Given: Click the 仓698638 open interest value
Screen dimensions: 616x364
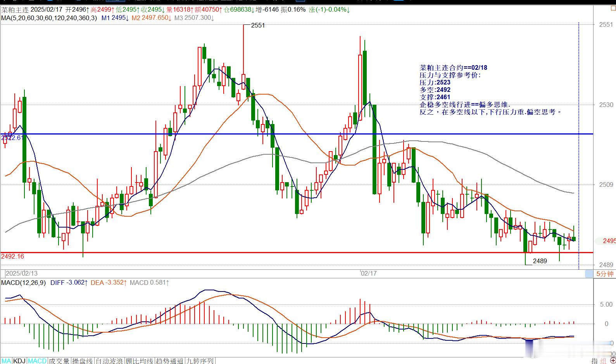Looking at the screenshot, I should [240, 9].
